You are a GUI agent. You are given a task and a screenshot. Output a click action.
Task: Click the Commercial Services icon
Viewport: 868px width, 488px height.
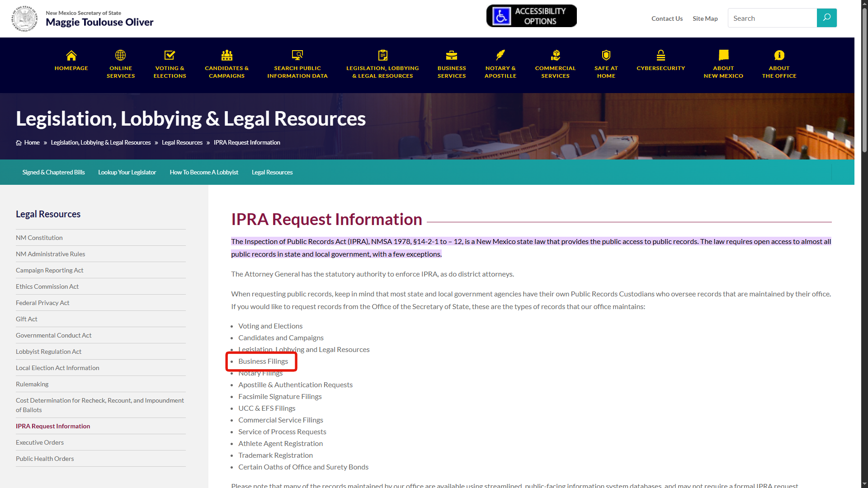[x=555, y=56]
